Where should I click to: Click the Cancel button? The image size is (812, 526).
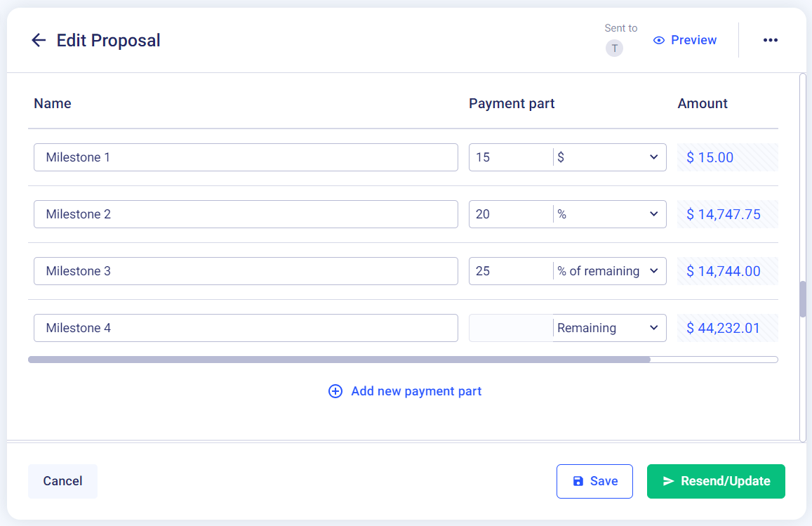(x=62, y=482)
